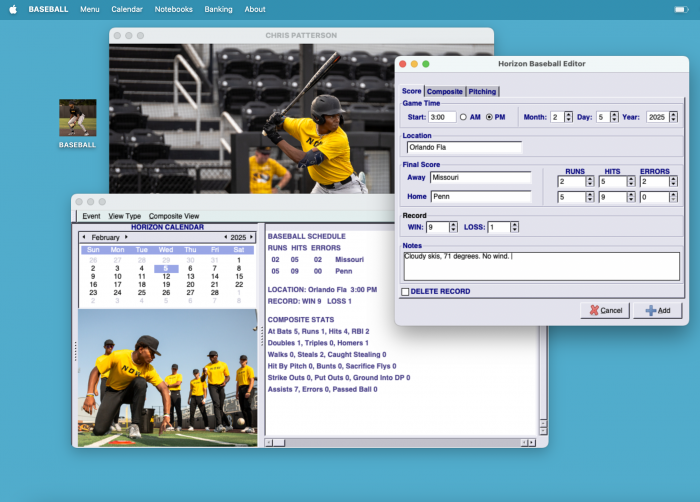The height and width of the screenshot is (502, 700).
Task: Go to next month arrow after February
Action: 126,237
